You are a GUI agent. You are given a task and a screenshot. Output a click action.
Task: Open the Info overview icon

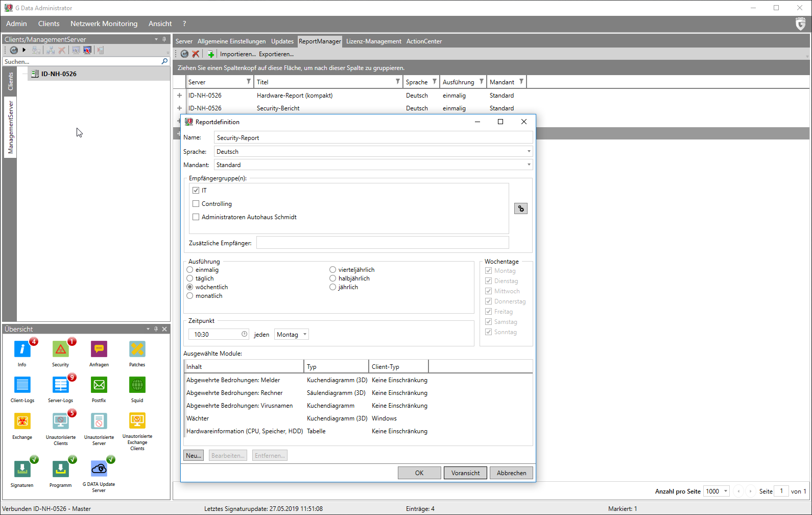(x=22, y=349)
